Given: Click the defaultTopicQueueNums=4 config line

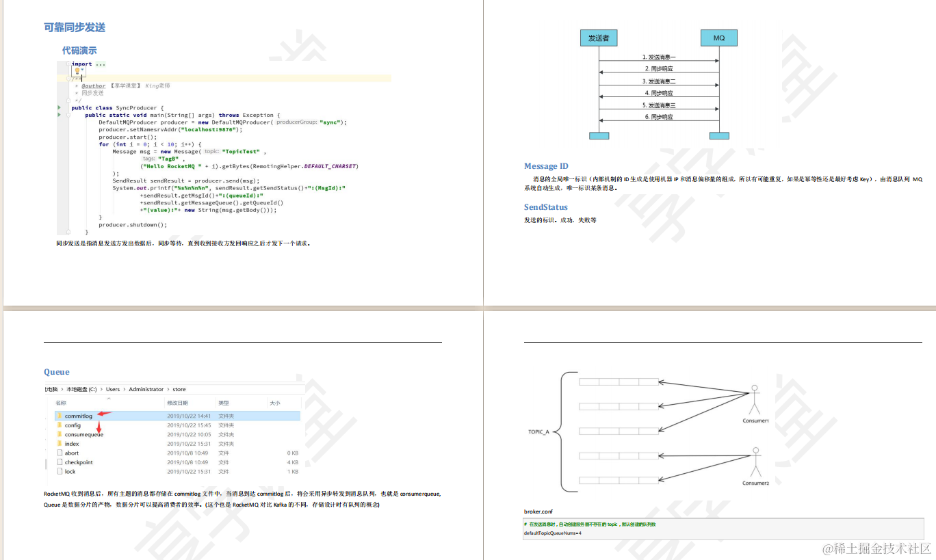Looking at the screenshot, I should tap(553, 533).
